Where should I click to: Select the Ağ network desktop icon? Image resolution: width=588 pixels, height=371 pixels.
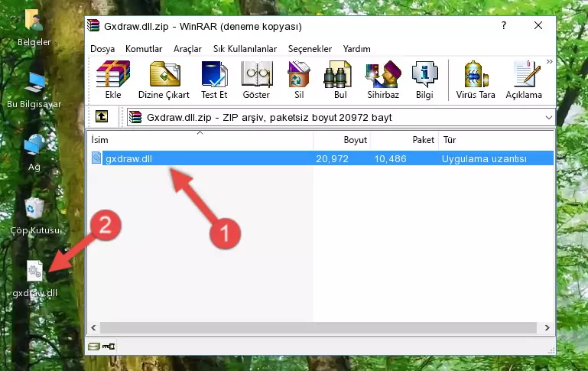34,152
